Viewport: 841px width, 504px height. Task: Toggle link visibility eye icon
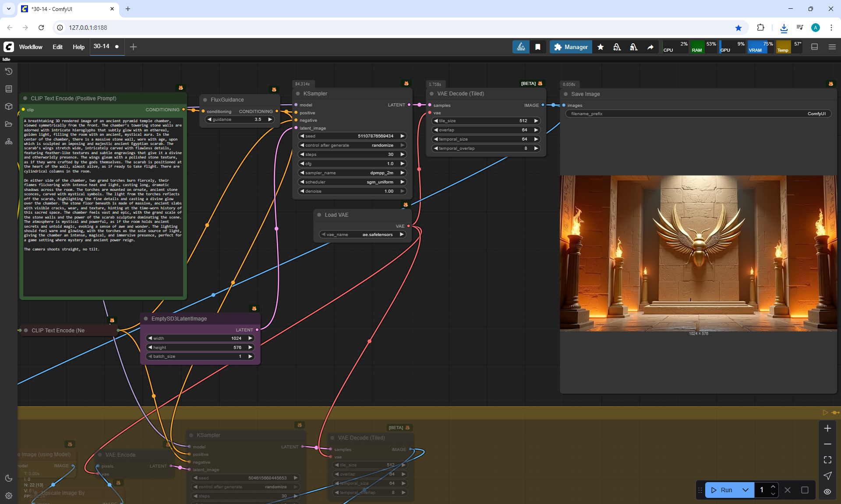827,492
